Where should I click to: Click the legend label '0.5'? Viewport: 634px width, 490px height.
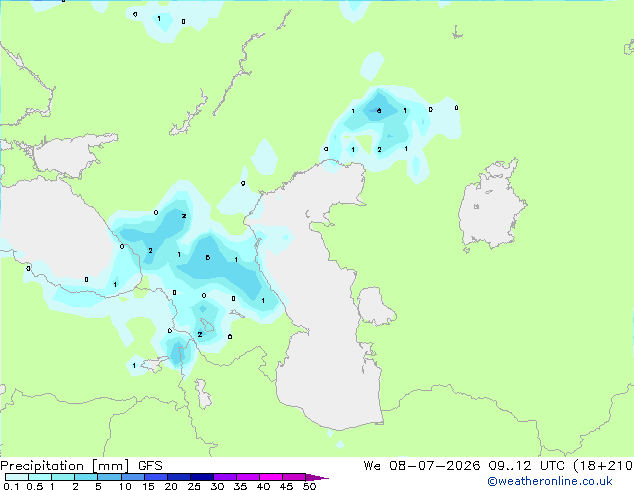click(x=35, y=486)
